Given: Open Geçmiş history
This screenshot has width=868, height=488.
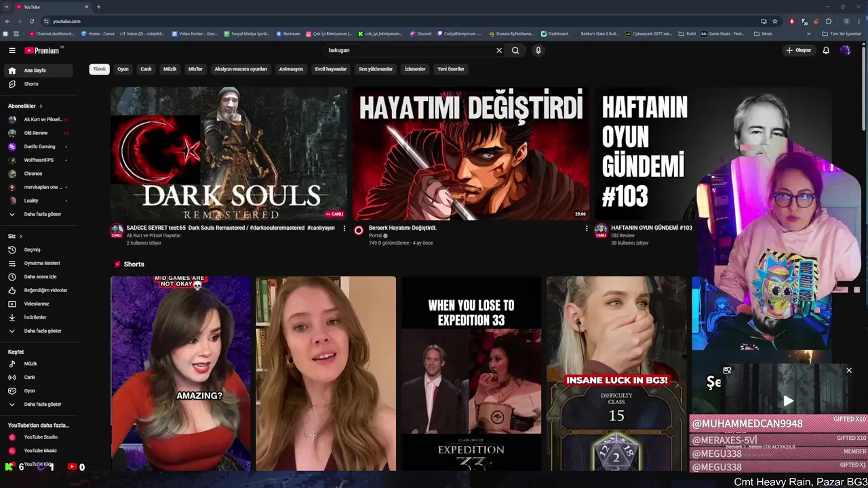Looking at the screenshot, I should click(39, 249).
